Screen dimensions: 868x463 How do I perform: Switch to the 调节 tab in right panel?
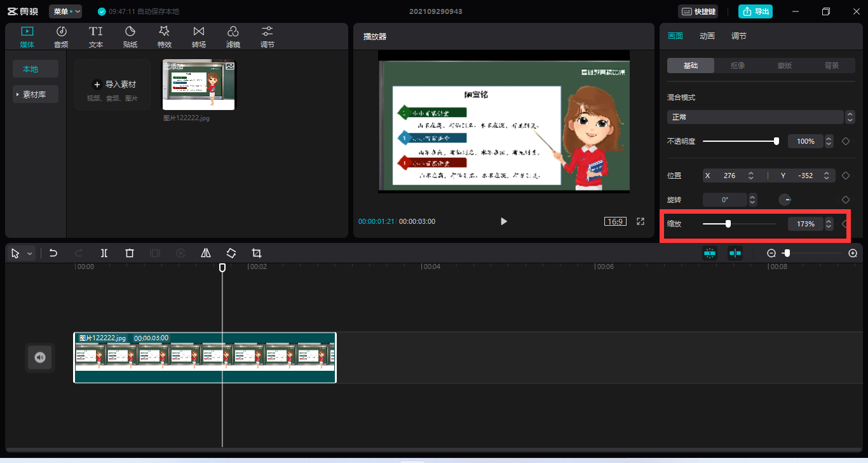point(739,36)
